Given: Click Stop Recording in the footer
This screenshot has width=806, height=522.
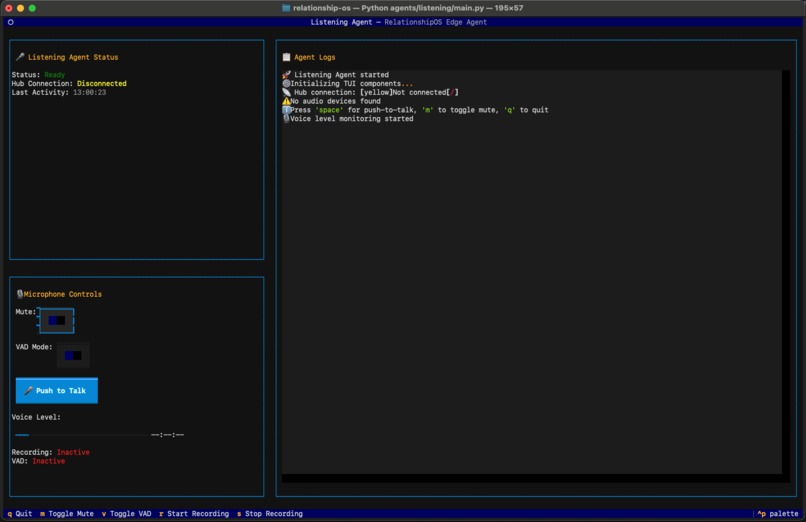Looking at the screenshot, I should 270,514.
